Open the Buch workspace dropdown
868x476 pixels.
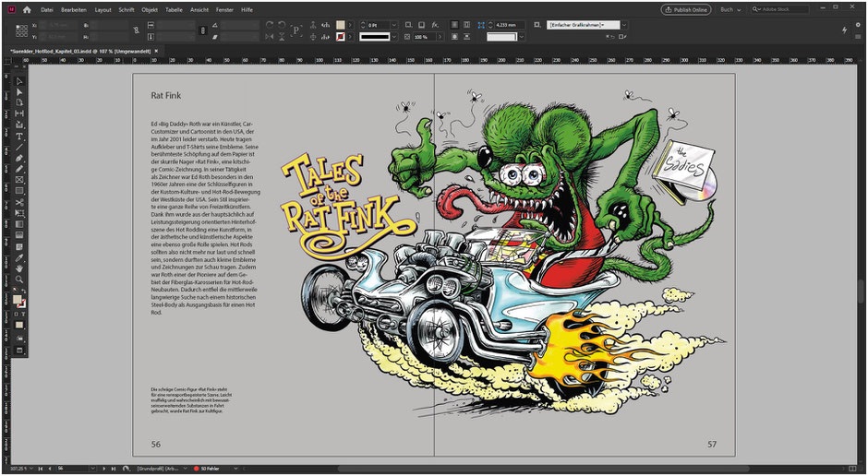pyautogui.click(x=730, y=10)
